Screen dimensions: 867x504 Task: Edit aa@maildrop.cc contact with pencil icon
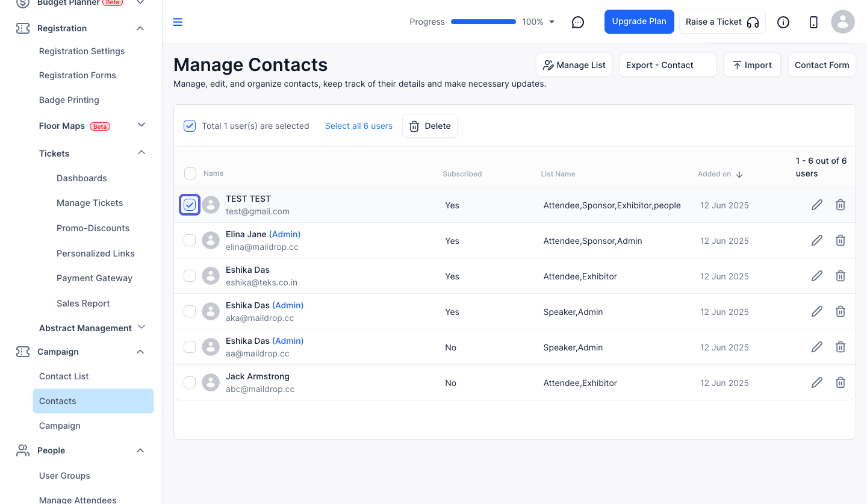coord(817,347)
